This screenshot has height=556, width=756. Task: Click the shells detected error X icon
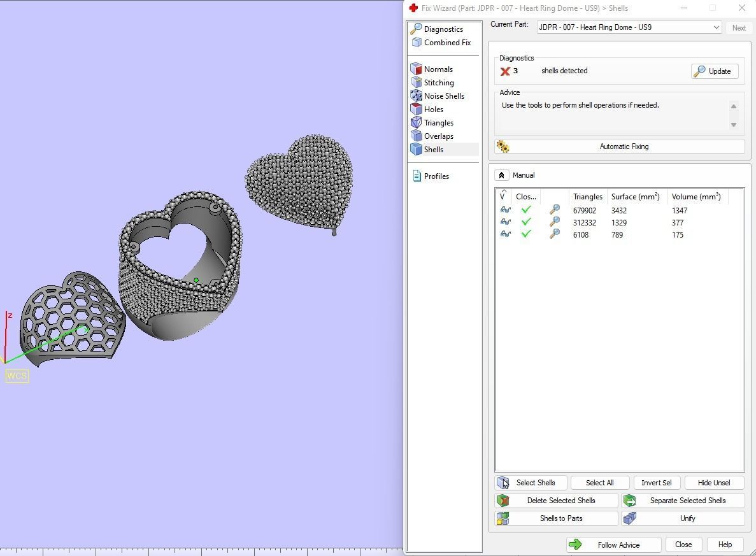click(505, 71)
